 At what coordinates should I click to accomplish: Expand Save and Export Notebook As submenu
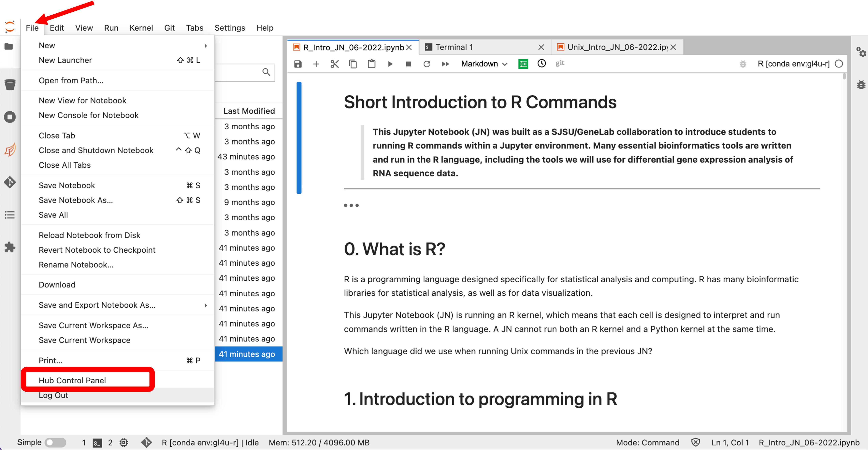(118, 305)
